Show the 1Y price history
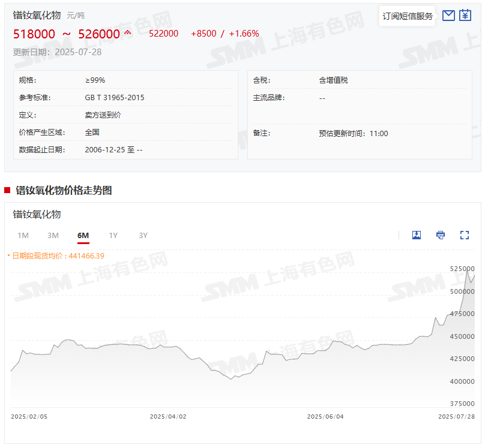The width and height of the screenshot is (485, 448). (x=113, y=236)
